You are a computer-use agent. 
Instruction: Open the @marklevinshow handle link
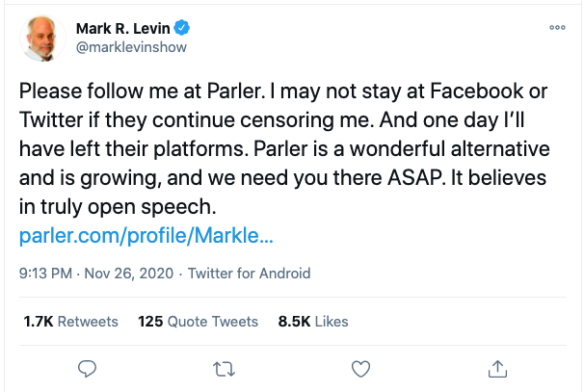[x=131, y=46]
